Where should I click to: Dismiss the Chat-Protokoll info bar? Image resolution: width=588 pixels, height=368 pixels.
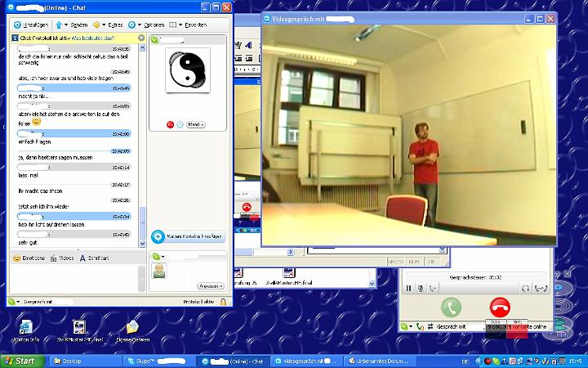(x=141, y=38)
